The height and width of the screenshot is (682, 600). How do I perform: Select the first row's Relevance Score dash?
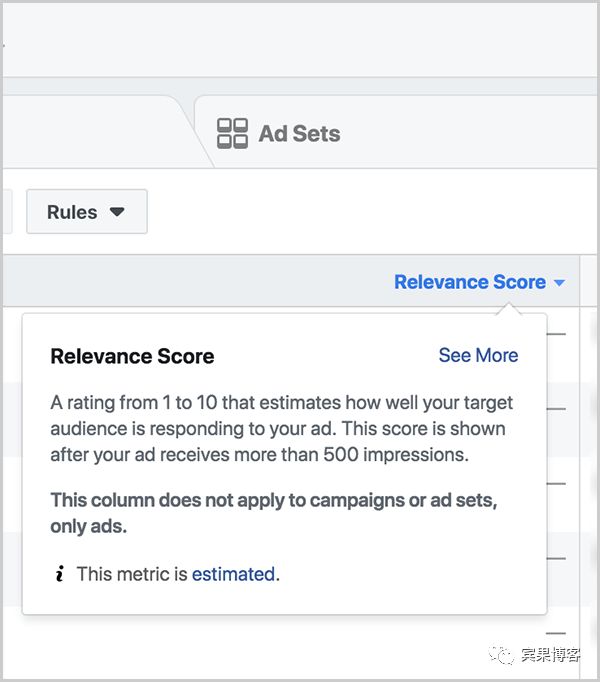[556, 333]
